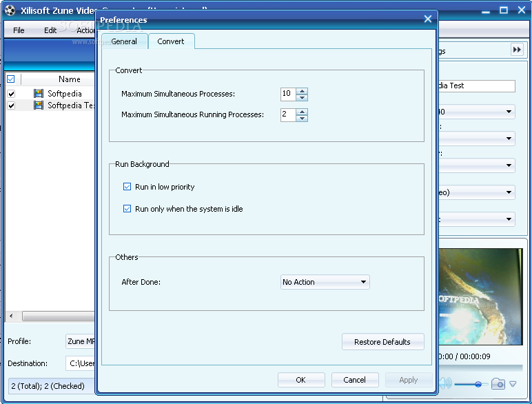Open the File menu in main window
Screen dimensions: 532x404
19,30
